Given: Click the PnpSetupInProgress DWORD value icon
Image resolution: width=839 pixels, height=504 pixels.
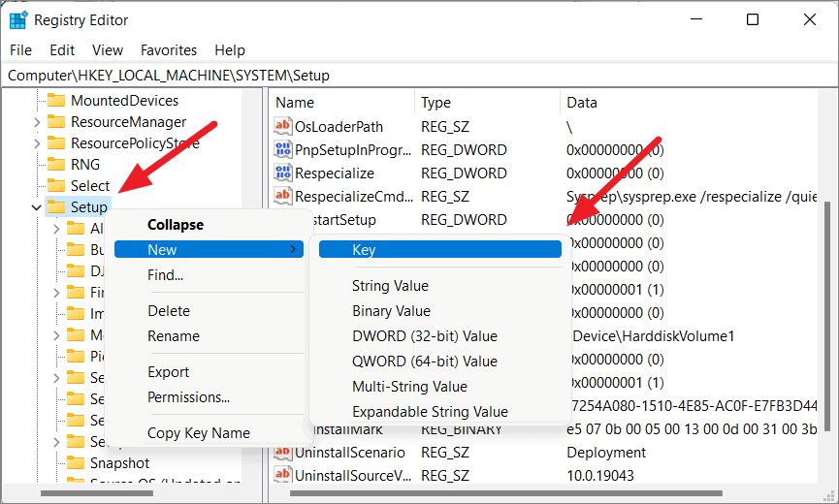Looking at the screenshot, I should point(282,149).
